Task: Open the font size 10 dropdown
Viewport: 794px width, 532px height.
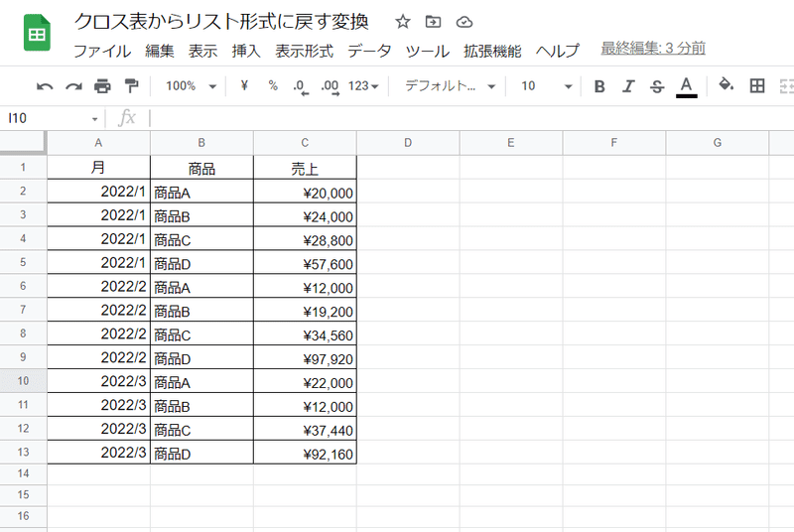Action: [x=547, y=86]
